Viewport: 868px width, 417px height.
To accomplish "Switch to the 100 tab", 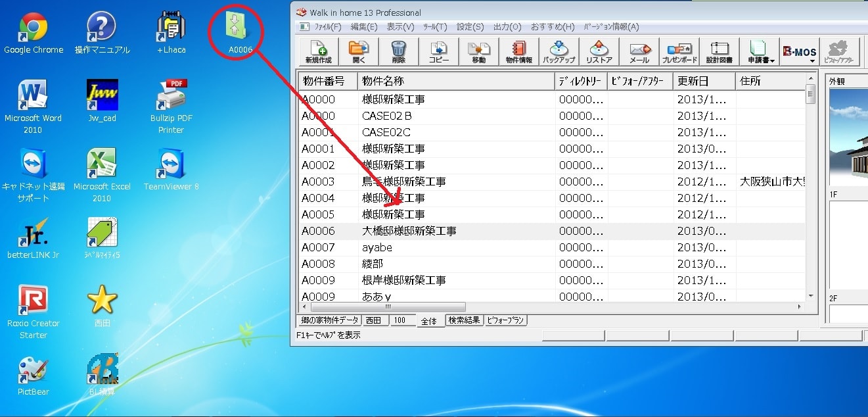I will pyautogui.click(x=402, y=320).
